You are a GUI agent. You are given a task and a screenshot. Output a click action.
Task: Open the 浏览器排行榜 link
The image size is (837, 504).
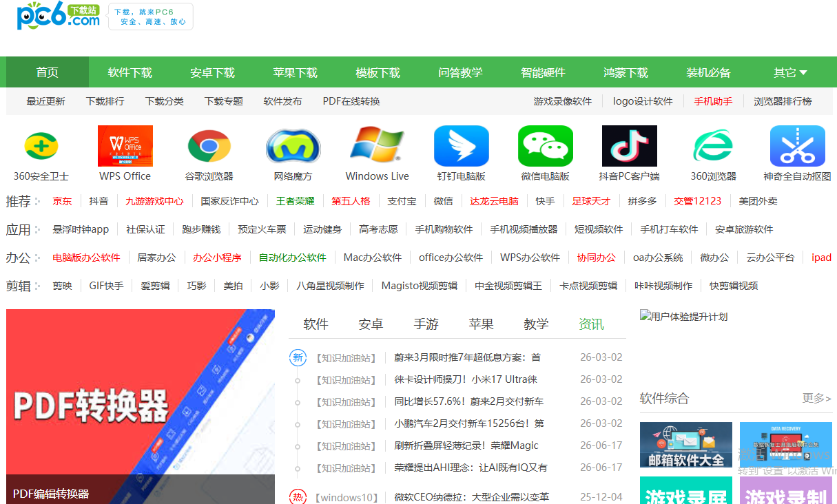(783, 101)
